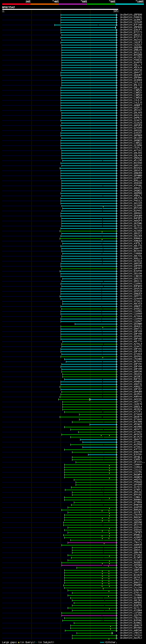This screenshot has height=644, width=146.
Task: Open hit UniRef100_A9V6W3
Action: tap(131, 565)
